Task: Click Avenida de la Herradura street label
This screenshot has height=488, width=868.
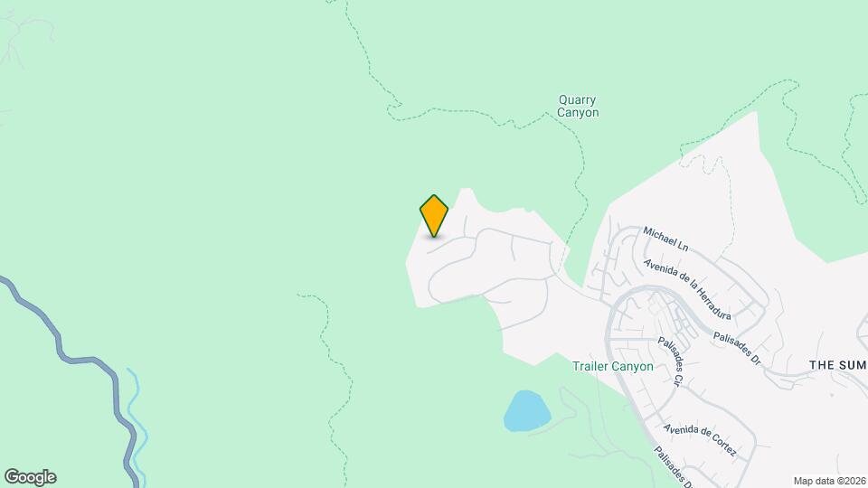Action: [x=688, y=289]
